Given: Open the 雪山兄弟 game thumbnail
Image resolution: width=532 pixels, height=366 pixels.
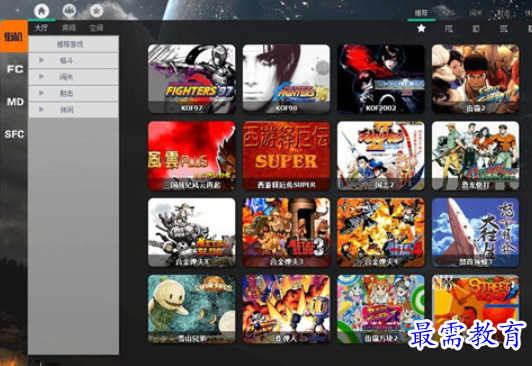Looking at the screenshot, I should tap(192, 309).
